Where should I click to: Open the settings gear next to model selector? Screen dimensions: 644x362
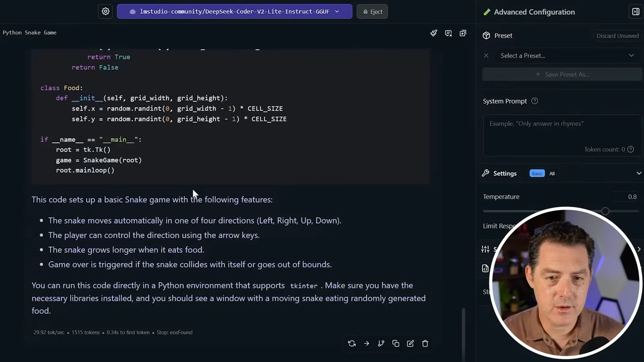(x=105, y=11)
